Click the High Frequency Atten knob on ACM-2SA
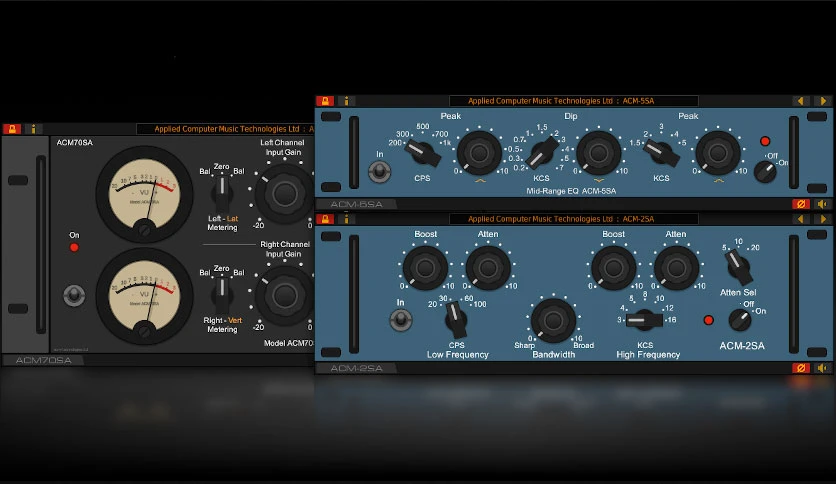The width and height of the screenshot is (836, 484). click(x=676, y=268)
